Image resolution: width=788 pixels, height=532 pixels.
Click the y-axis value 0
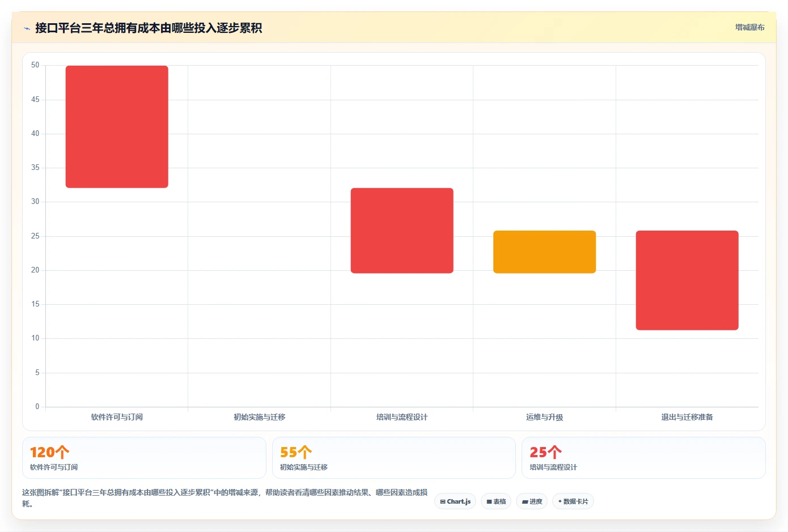click(37, 406)
